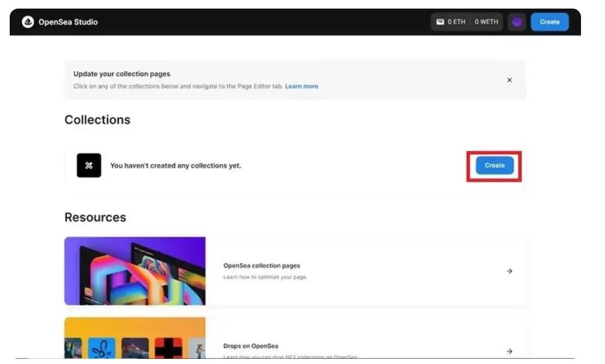605x364 pixels.
Task: Open the purple profile avatar
Action: [516, 22]
